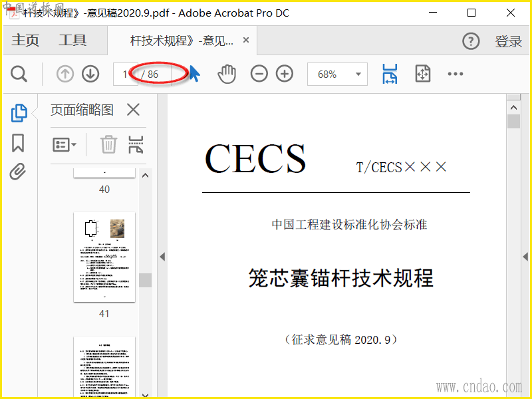
Task: Click the 征求意见稿 2020.9 text
Action: [x=341, y=339]
